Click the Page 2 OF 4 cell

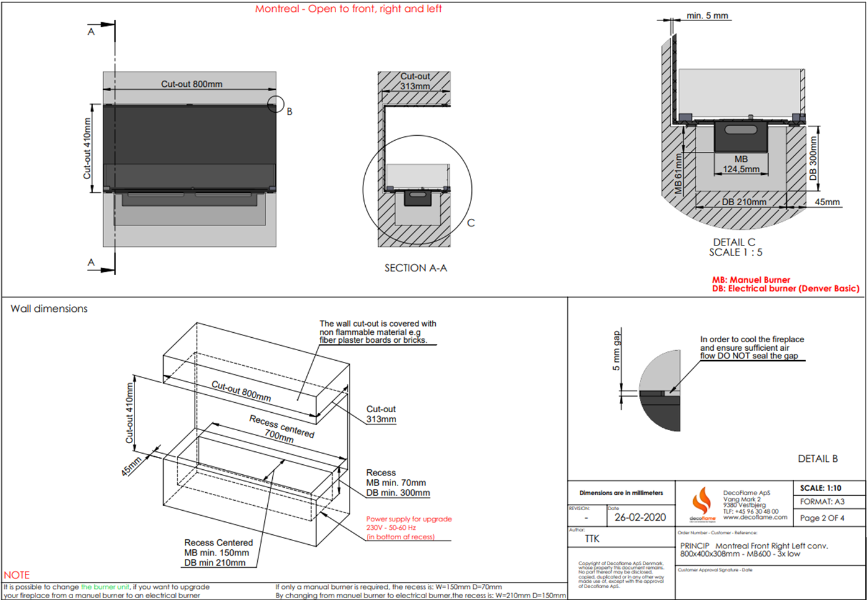click(821, 518)
